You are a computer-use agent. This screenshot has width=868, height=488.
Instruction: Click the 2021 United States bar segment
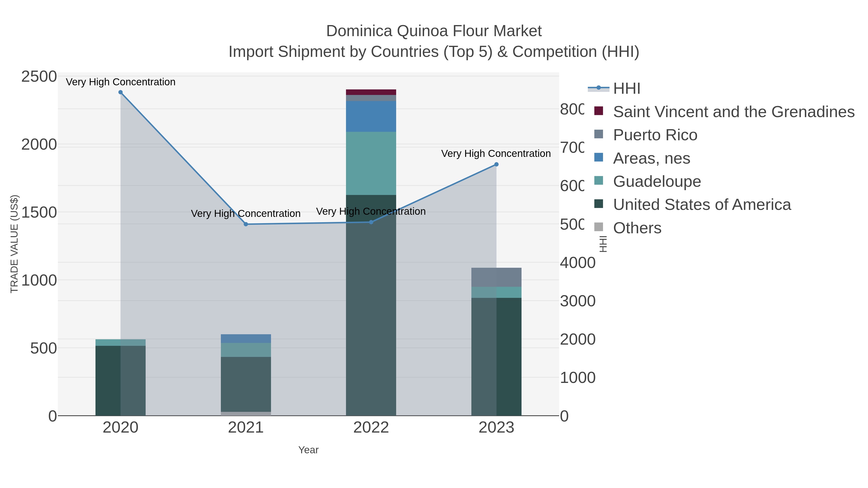pyautogui.click(x=246, y=384)
